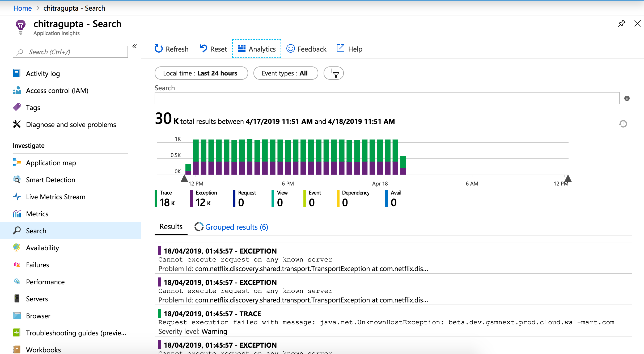Select the Search magnifier menu item
Screen dimensions: 644x354
coord(70,230)
